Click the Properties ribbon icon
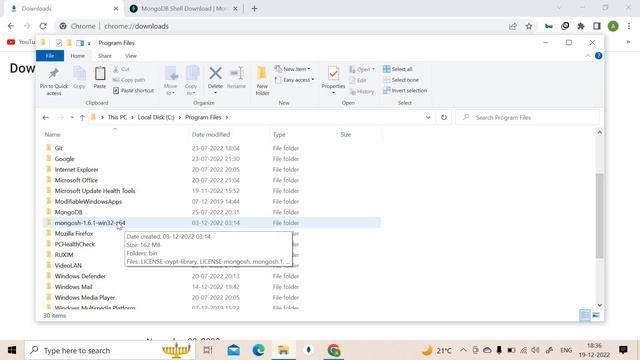Image resolution: width=640 pixels, height=360 pixels. pos(333,73)
